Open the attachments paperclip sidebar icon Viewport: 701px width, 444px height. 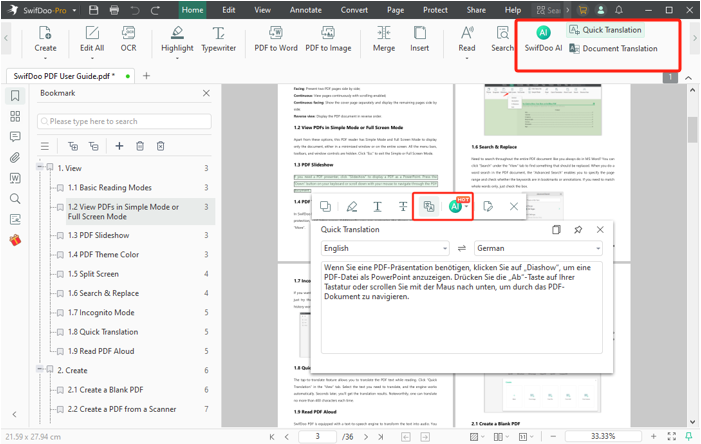[x=15, y=157]
